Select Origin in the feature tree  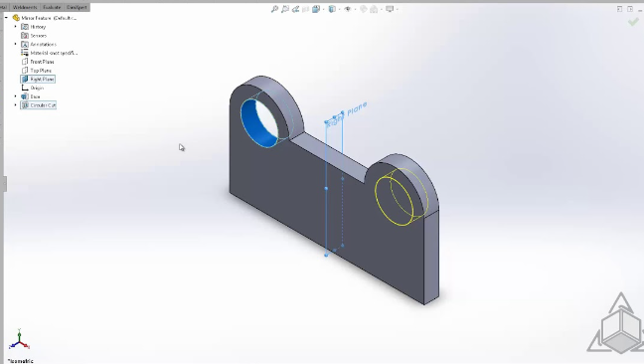pos(37,88)
